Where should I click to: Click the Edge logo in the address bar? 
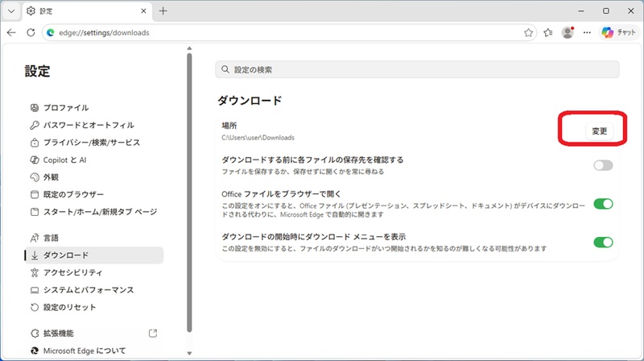tap(51, 32)
